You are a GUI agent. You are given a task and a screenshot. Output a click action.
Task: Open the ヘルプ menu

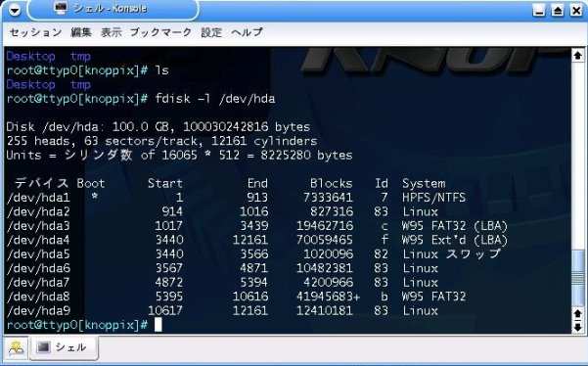click(x=247, y=32)
